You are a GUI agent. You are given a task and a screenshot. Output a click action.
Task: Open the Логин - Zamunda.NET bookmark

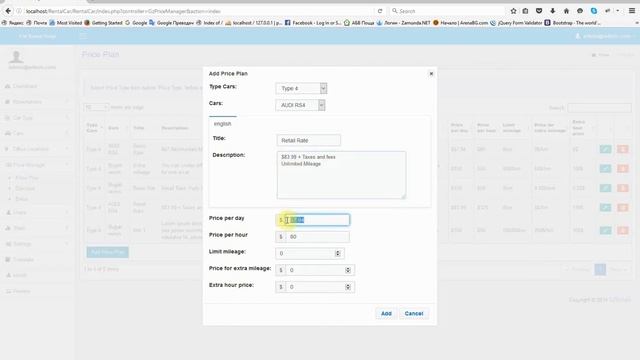tap(403, 23)
